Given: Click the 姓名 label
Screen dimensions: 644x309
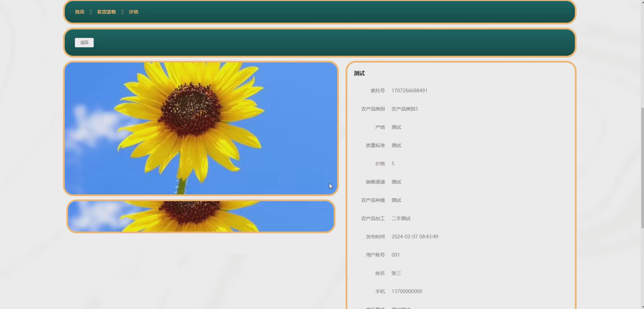Looking at the screenshot, I should click(x=380, y=273).
